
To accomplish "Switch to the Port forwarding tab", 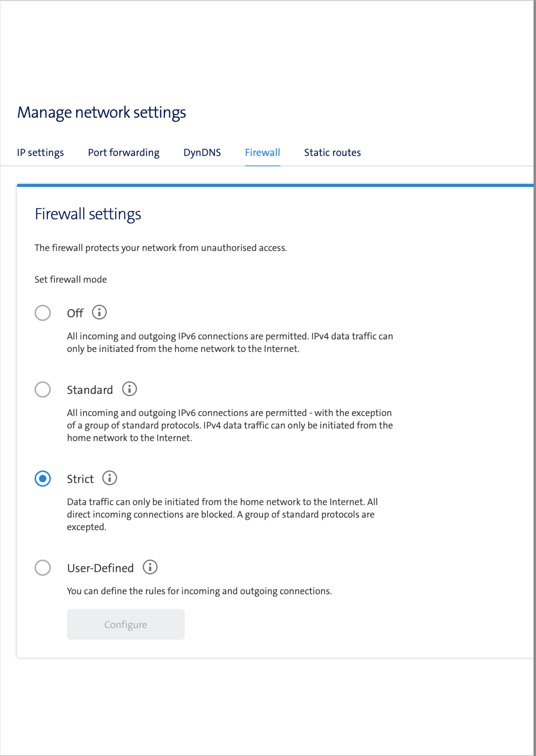I will coord(123,152).
